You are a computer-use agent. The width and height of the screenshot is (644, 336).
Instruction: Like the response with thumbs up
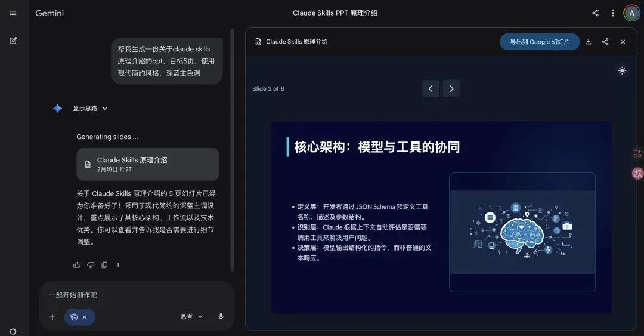click(77, 265)
